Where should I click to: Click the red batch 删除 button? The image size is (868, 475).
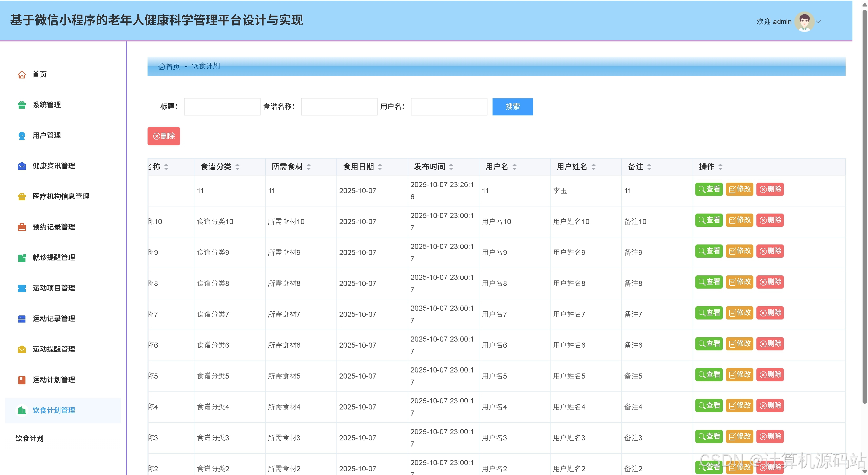pyautogui.click(x=164, y=136)
